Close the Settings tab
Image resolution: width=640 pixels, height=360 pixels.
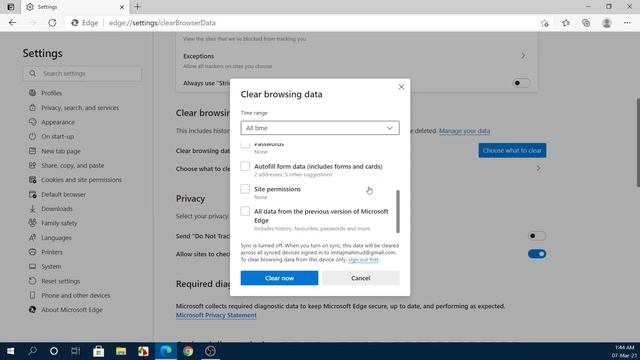[x=122, y=7]
